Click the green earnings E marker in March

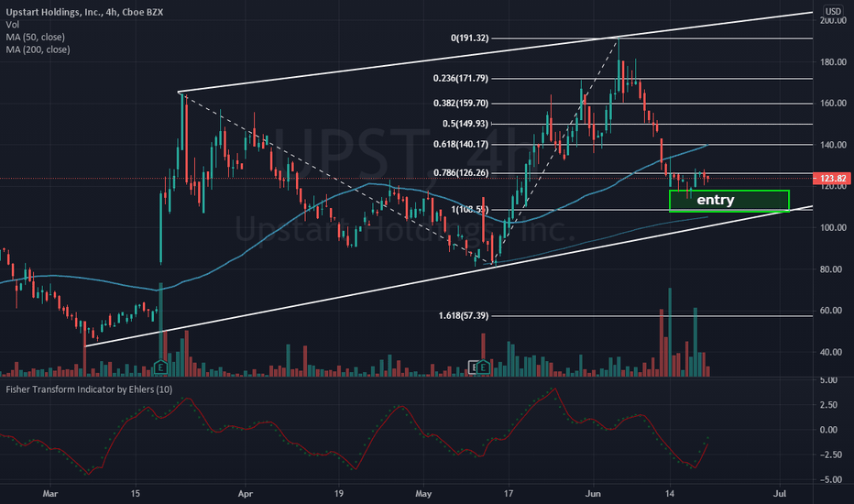160,367
